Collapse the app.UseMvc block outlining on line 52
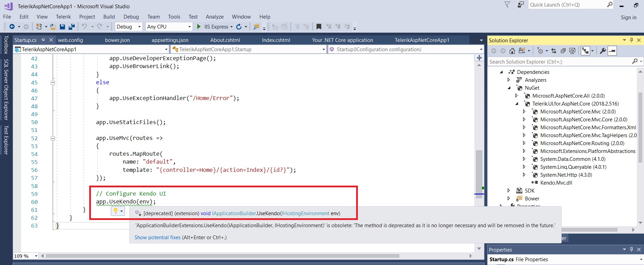The image size is (644, 265). (53, 139)
